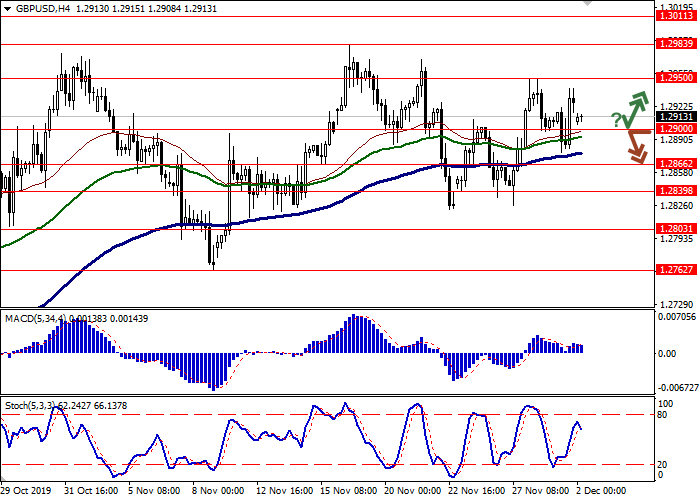Select the 1.30113 resistance level label
This screenshot has width=700, height=500.
675,16
